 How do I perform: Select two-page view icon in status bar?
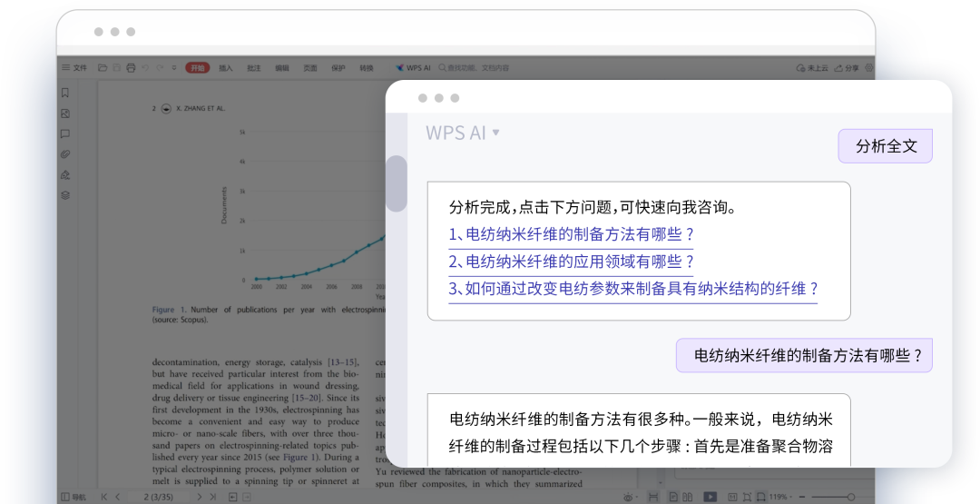click(688, 497)
